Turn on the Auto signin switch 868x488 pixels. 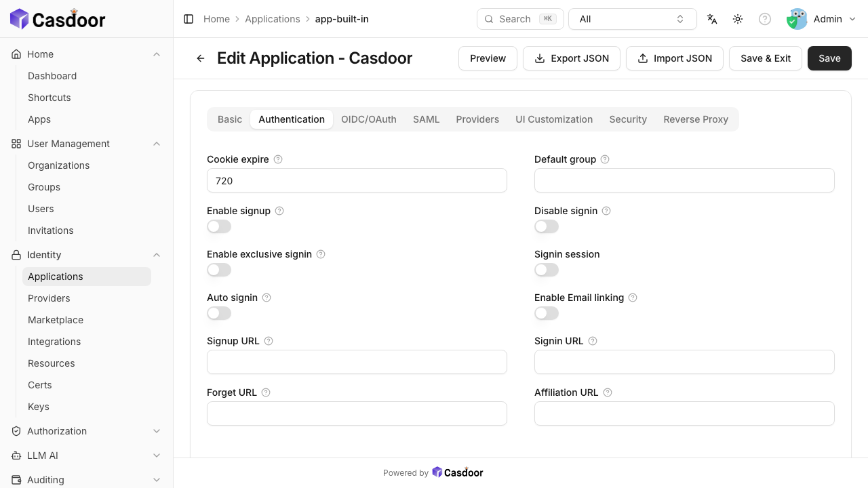tap(219, 313)
